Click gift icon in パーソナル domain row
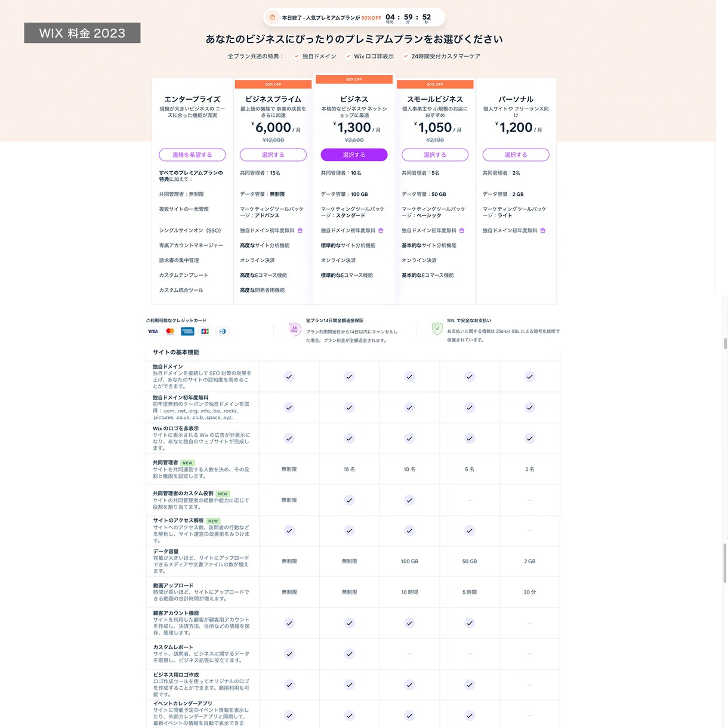The width and height of the screenshot is (728, 728). [x=542, y=230]
